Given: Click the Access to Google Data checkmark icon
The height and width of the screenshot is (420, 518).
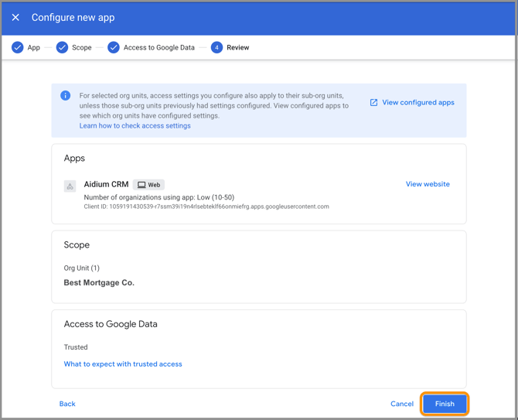Looking at the screenshot, I should click(x=114, y=48).
